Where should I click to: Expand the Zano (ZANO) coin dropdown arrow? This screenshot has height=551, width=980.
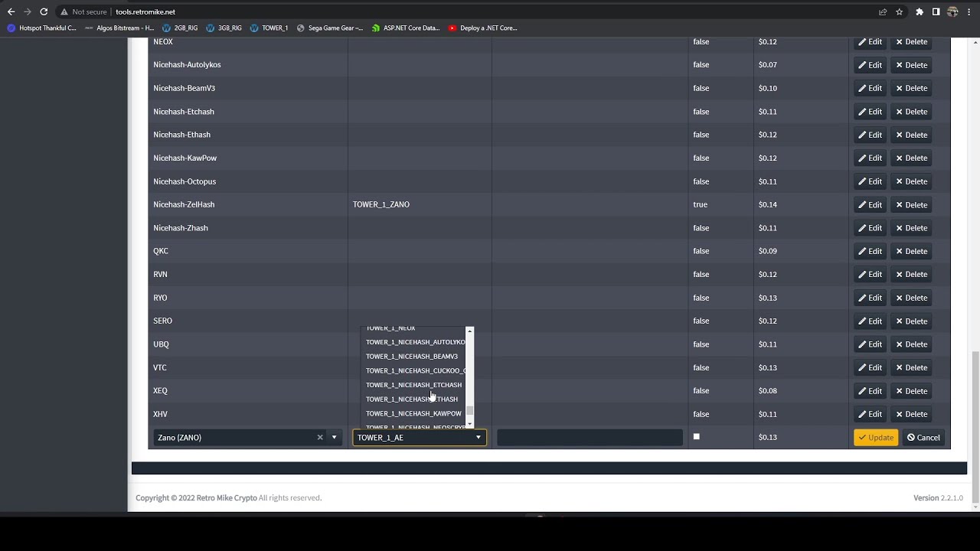334,438
